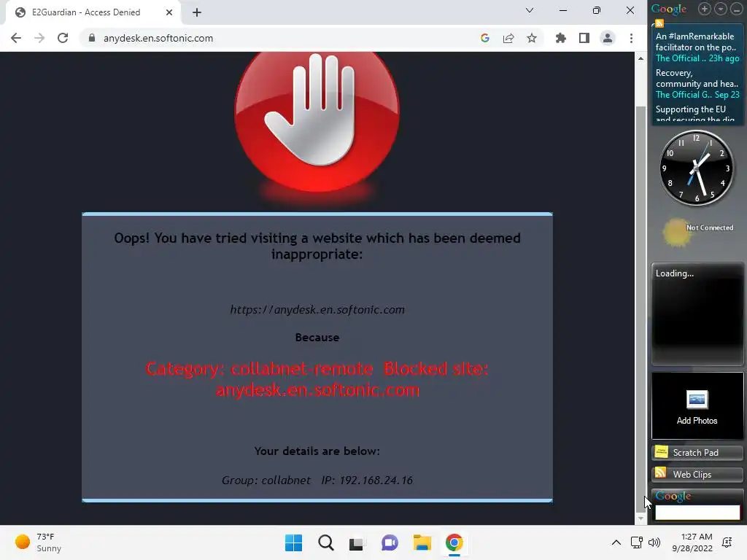Go back using the browser back arrow
The image size is (747, 560).
tap(16, 38)
